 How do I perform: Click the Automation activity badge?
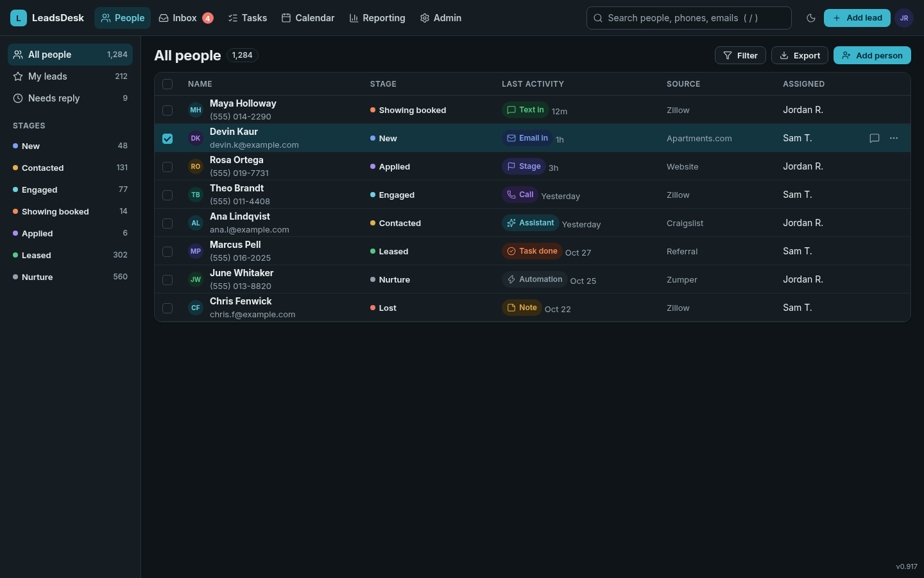pos(535,279)
